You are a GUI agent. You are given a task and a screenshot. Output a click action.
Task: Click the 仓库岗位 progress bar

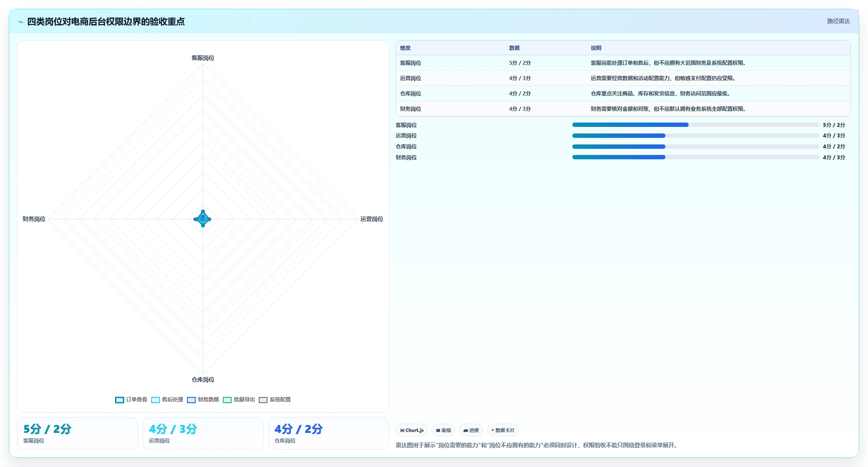coord(696,147)
